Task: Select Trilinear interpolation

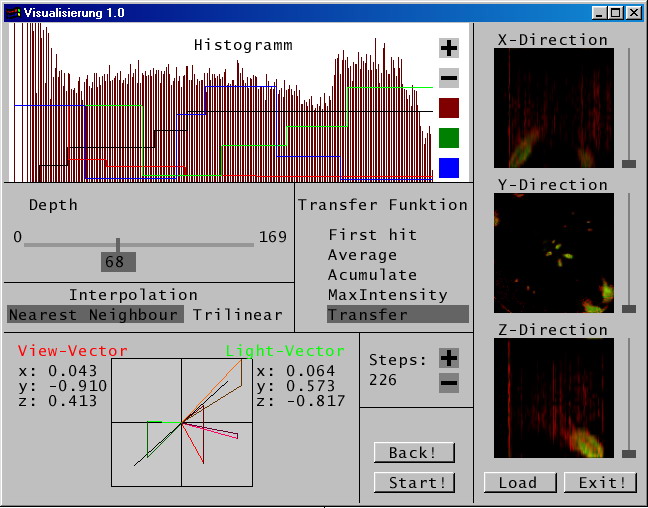Action: (238, 315)
